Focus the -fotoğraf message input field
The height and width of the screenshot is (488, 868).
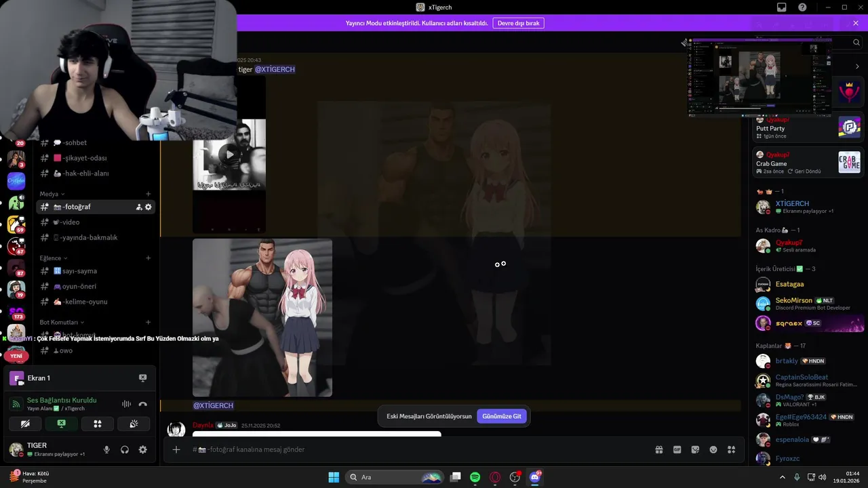pos(414,449)
